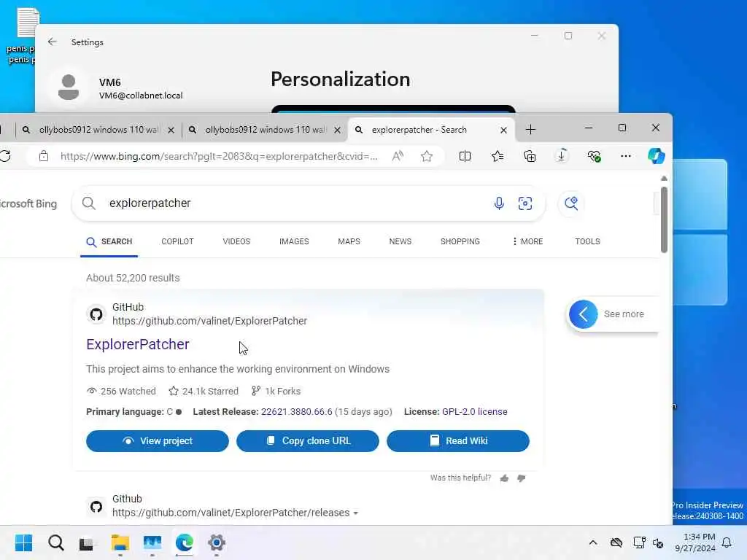
Task: Select the NEWS search tab
Action: [x=400, y=241]
